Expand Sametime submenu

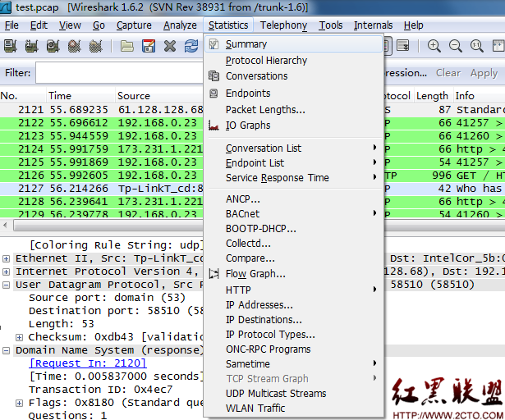[x=293, y=364]
